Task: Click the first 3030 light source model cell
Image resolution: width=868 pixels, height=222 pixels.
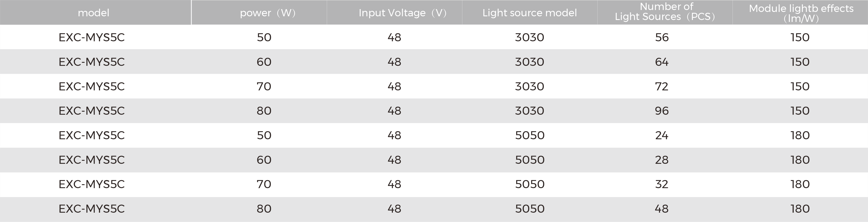Action: (530, 37)
